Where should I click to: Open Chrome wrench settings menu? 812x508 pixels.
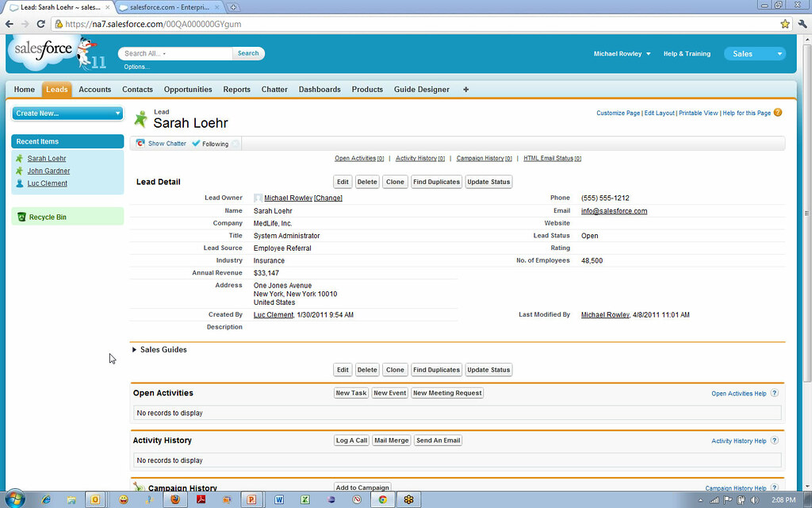[802, 24]
